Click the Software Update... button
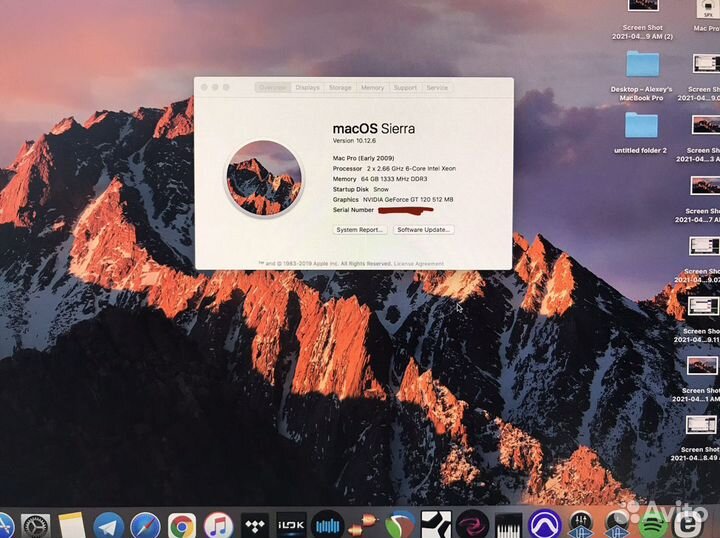Viewport: 720px width, 538px height. [423, 230]
